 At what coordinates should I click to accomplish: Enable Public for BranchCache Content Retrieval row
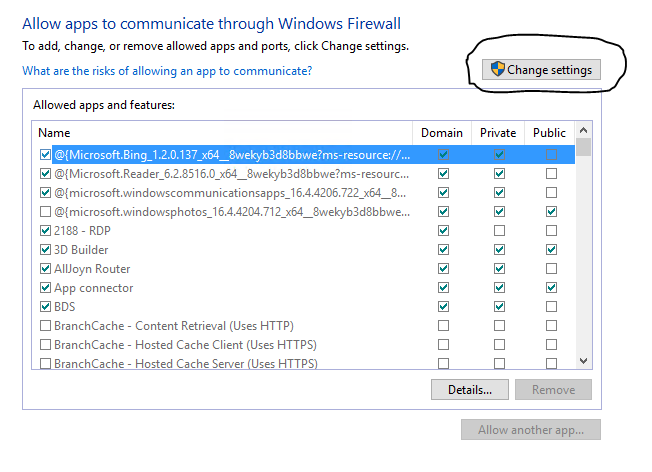point(551,326)
